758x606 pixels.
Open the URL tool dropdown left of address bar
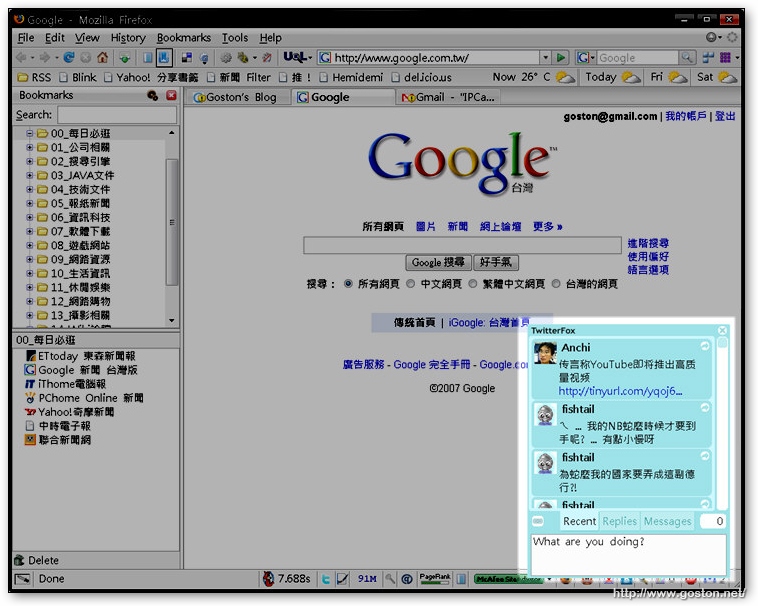point(297,58)
